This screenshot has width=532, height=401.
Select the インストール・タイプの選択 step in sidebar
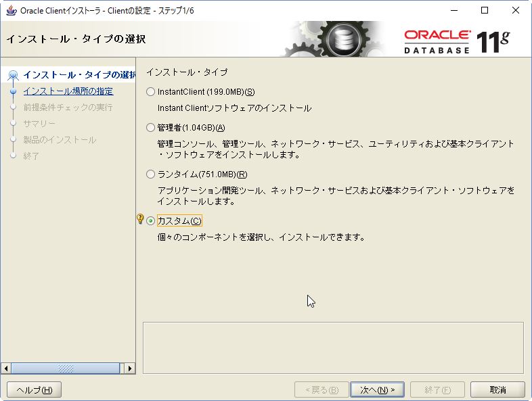(79, 75)
